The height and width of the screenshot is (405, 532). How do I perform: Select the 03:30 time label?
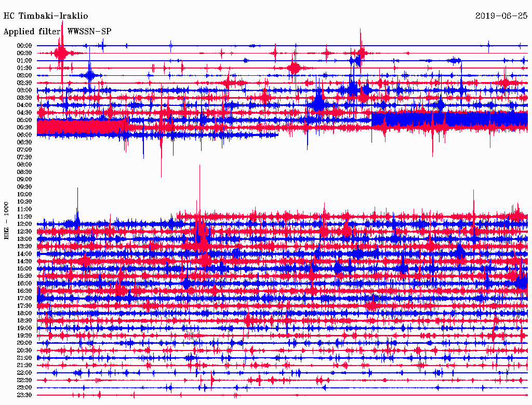(24, 98)
